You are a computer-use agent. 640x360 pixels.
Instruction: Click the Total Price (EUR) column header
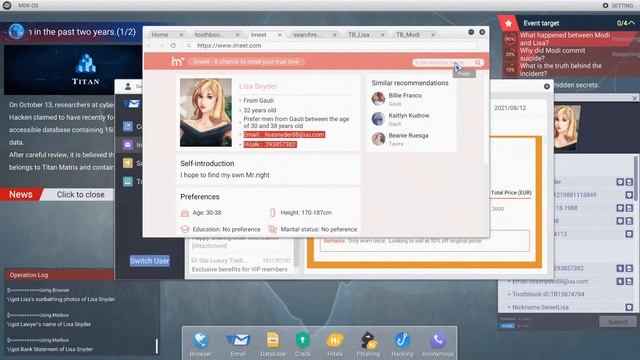point(511,193)
